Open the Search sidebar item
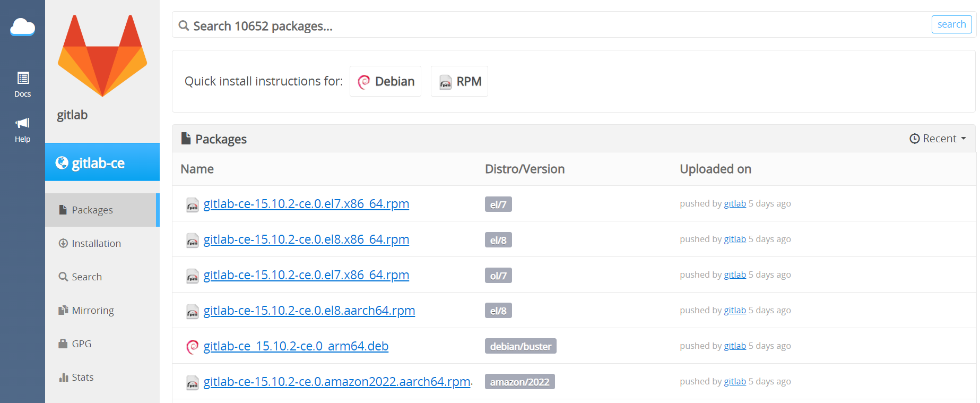The width and height of the screenshot is (980, 403). pyautogui.click(x=102, y=277)
